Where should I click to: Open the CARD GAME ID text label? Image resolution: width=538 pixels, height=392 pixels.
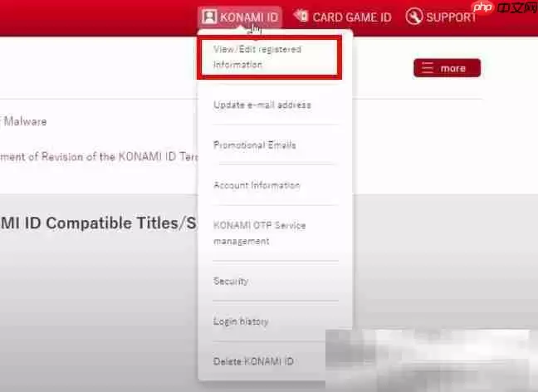[x=351, y=17]
